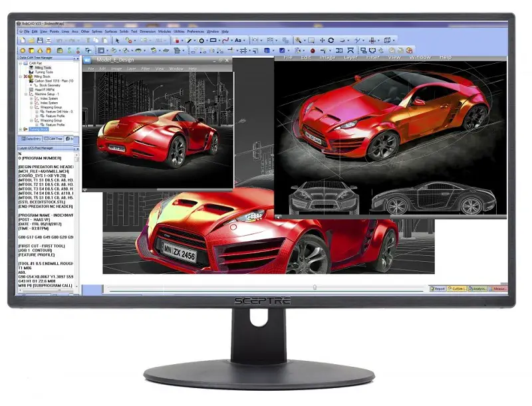The height and width of the screenshot is (406, 532).
Task: Open dropdown arrow next to the Line tool
Action: (194, 41)
